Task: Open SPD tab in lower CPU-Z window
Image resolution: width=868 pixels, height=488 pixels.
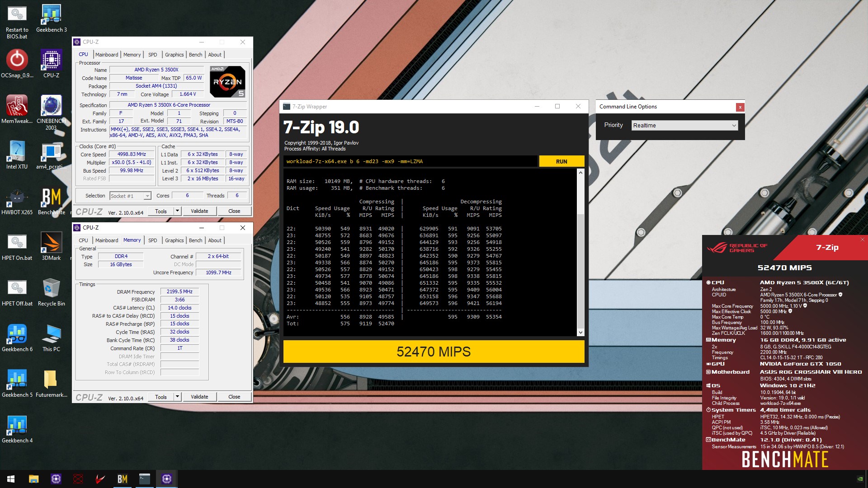Action: tap(153, 240)
